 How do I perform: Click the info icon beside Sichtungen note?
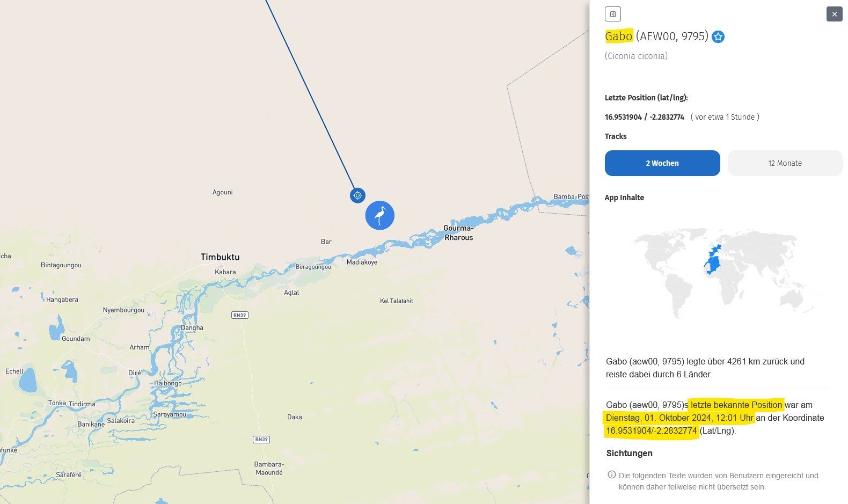click(x=611, y=474)
